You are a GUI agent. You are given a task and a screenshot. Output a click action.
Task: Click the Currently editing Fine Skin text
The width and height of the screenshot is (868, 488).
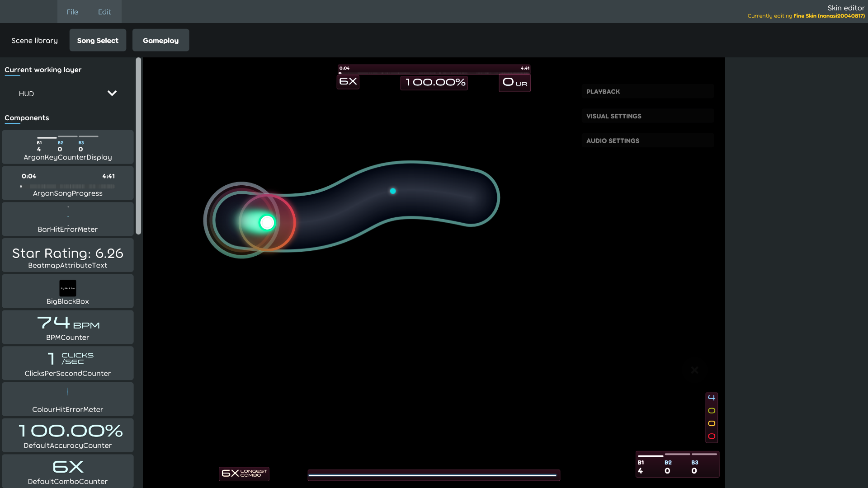pos(806,16)
